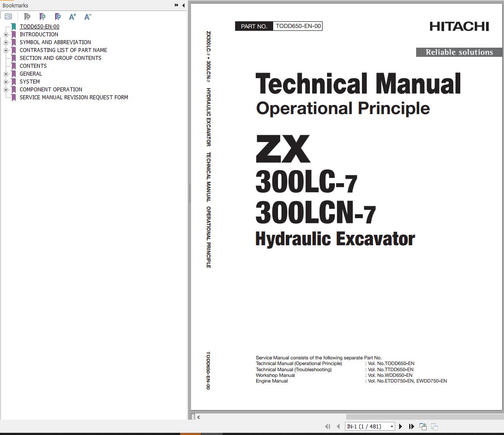Click the add new bookmark icon

[42, 17]
